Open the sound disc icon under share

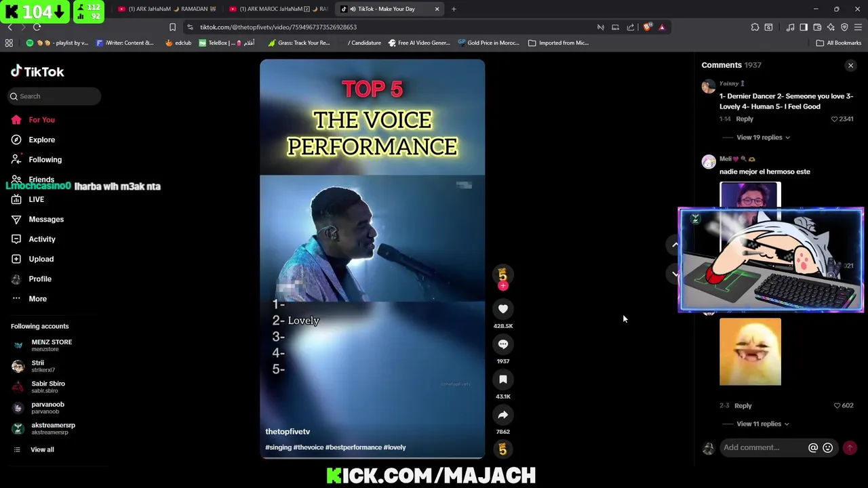click(x=503, y=449)
